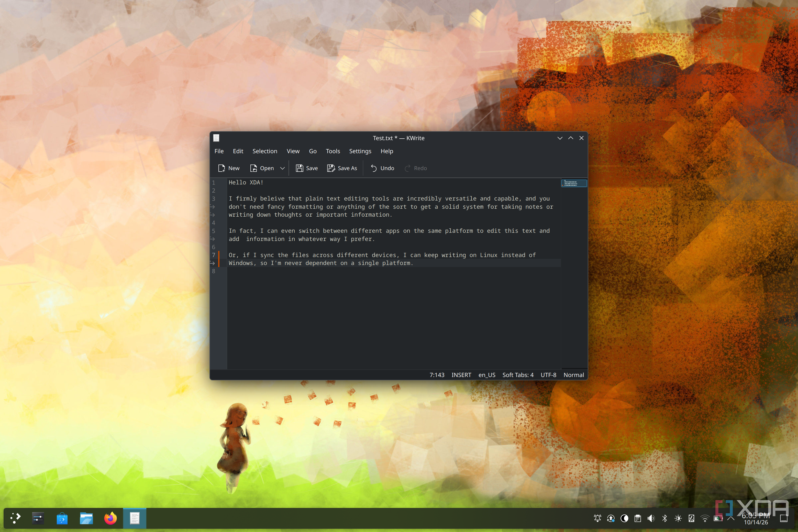The image size is (798, 532).
Task: Open Discover software store from taskbar
Action: coord(62,518)
